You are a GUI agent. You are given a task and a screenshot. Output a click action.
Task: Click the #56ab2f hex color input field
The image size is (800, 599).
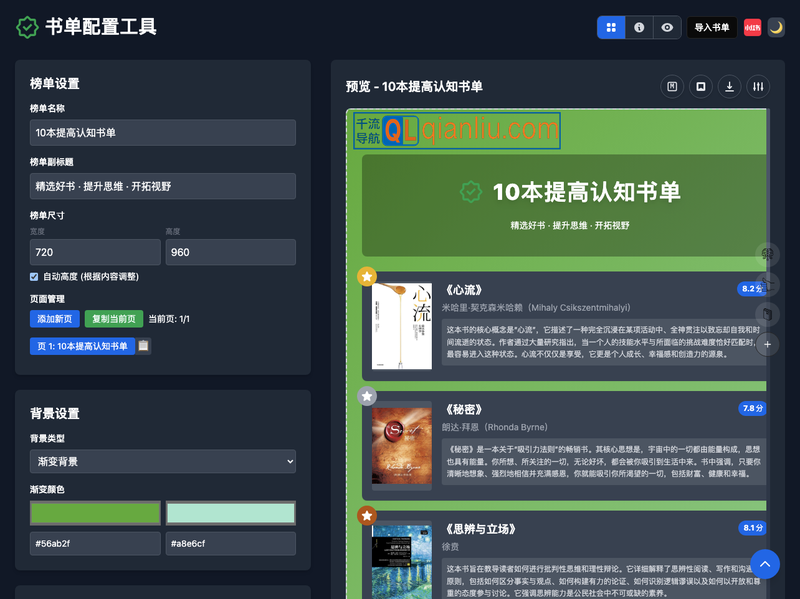95,543
